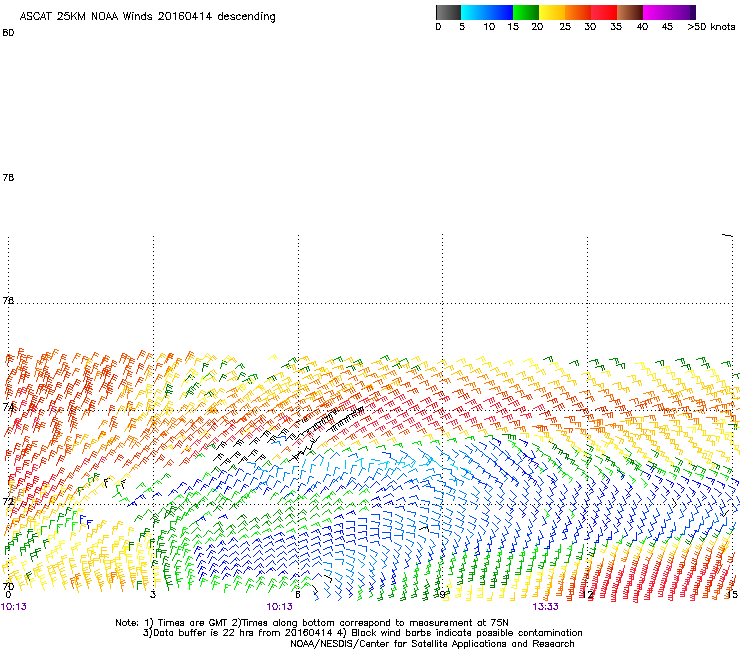
Task: Click the isolated black wind barb near latitude 77
Action: 727,235
